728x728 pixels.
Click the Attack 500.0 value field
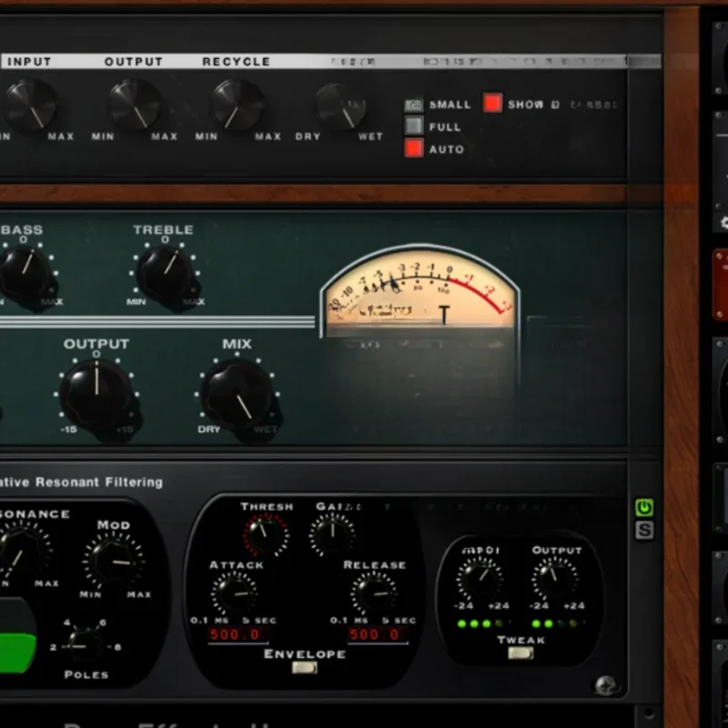tap(238, 634)
